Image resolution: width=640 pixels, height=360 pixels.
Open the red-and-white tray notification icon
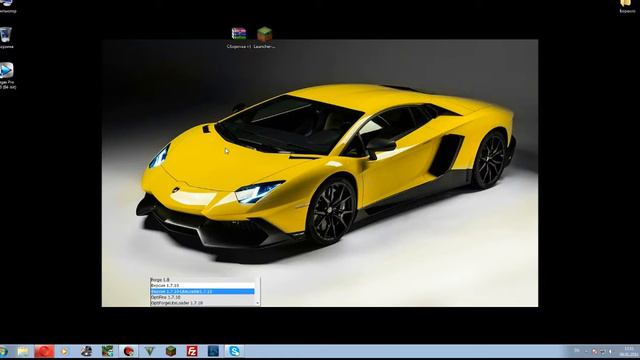pyautogui.click(x=595, y=351)
